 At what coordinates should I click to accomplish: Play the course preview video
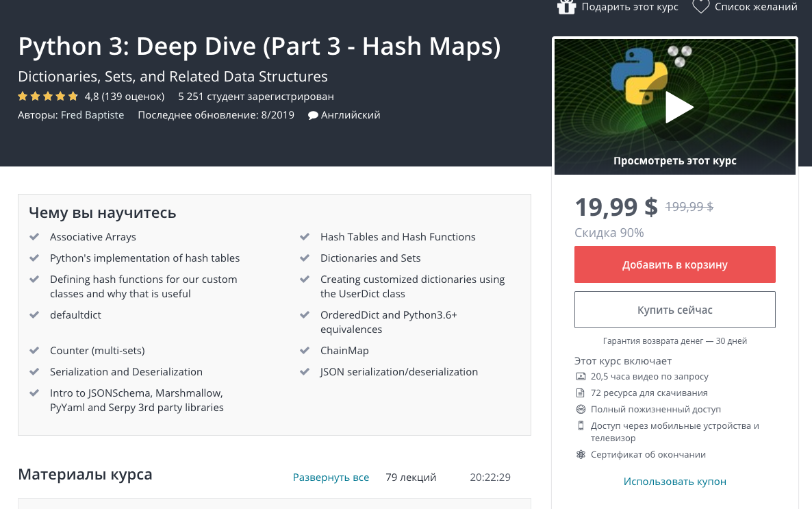tap(678, 107)
